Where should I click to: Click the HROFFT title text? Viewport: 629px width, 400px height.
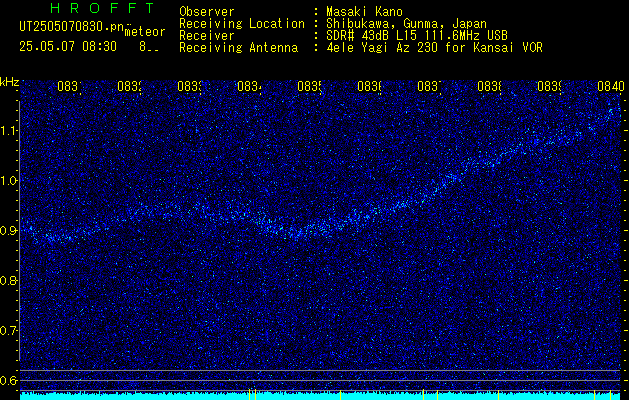click(x=102, y=8)
